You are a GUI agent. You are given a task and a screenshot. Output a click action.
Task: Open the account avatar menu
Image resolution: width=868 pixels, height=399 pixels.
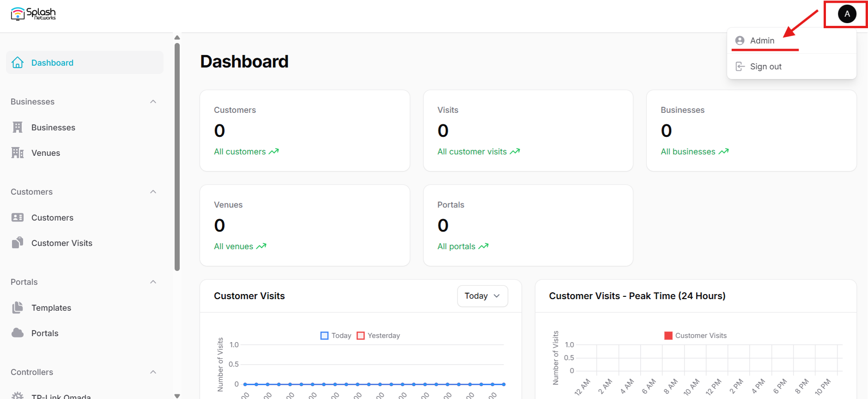[847, 14]
